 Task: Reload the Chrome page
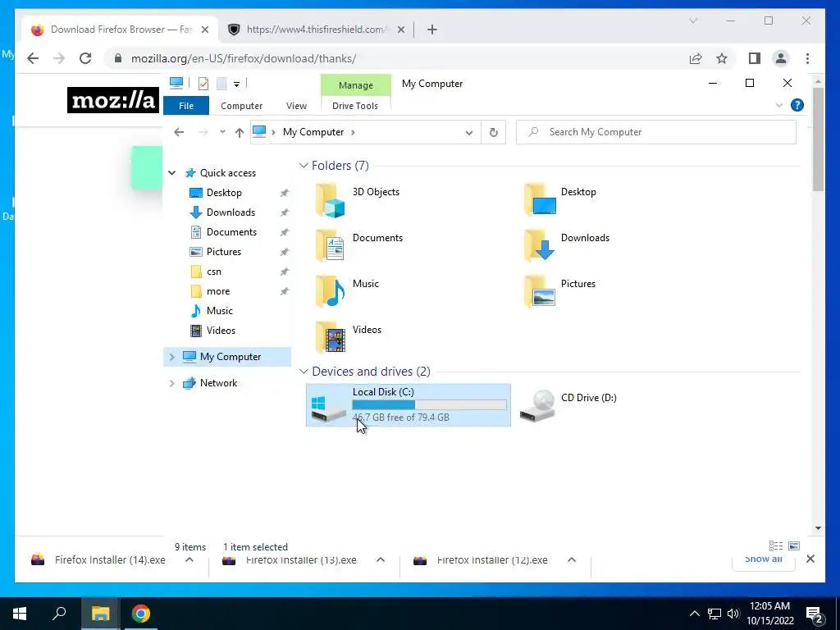coord(85,58)
